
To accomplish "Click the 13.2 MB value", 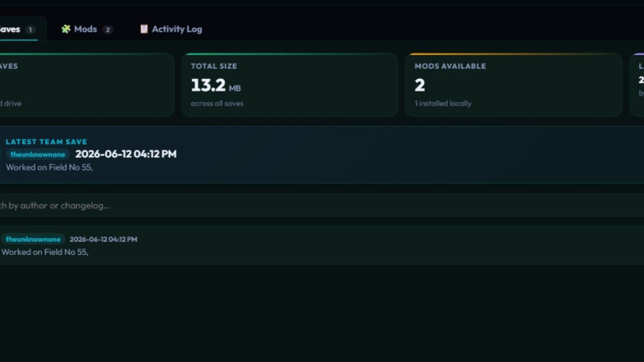I will pos(215,85).
